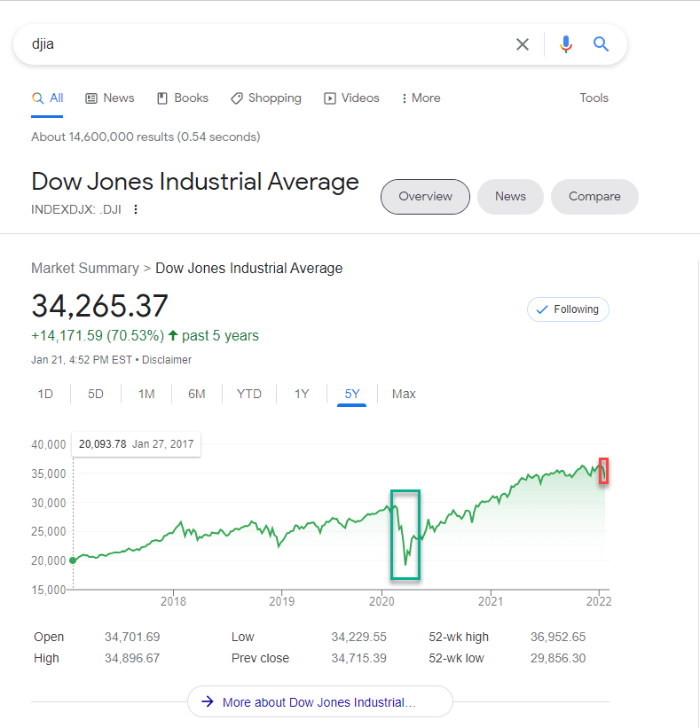
Task: Switch to the Books search tab
Action: pos(183,98)
